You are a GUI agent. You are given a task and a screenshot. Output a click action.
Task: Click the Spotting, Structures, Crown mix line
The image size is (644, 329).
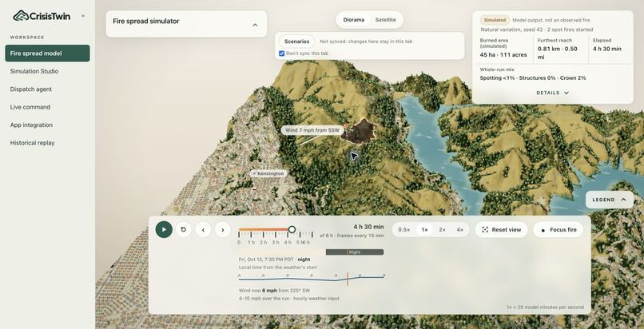pyautogui.click(x=533, y=78)
